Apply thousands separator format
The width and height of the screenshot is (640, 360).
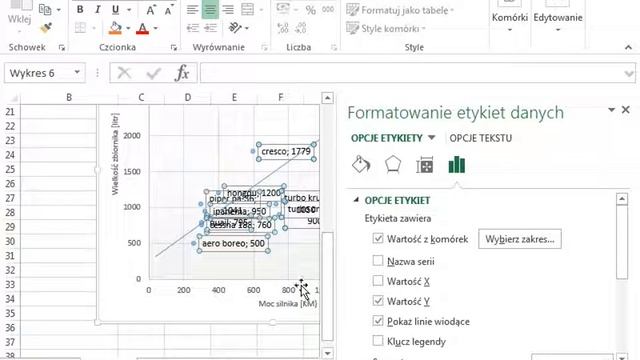[328, 9]
